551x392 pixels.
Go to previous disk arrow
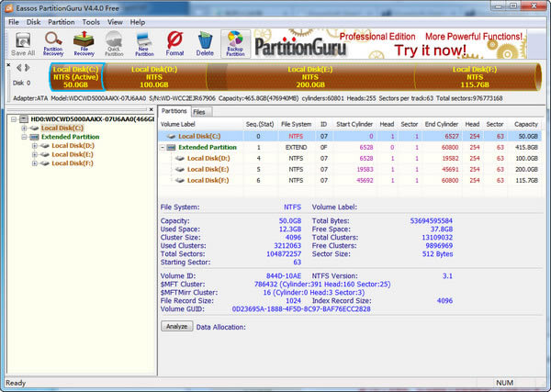point(18,68)
